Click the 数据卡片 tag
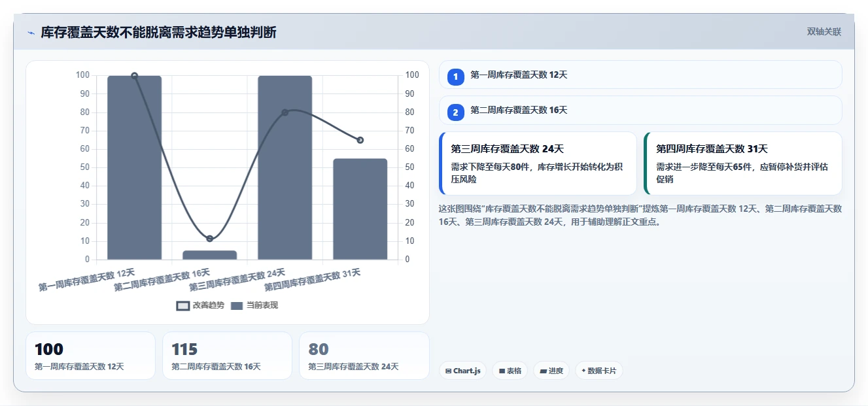Screen dimensions: 868x406 point(599,371)
